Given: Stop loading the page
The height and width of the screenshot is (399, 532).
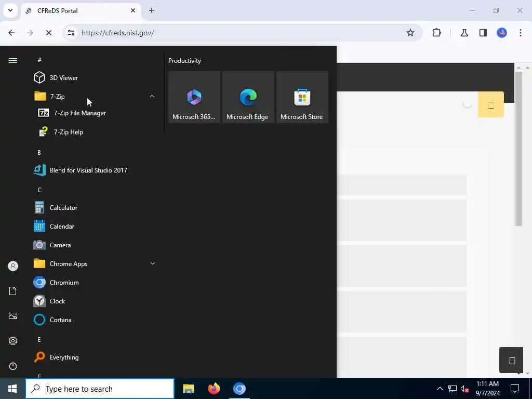Looking at the screenshot, I should click(48, 33).
